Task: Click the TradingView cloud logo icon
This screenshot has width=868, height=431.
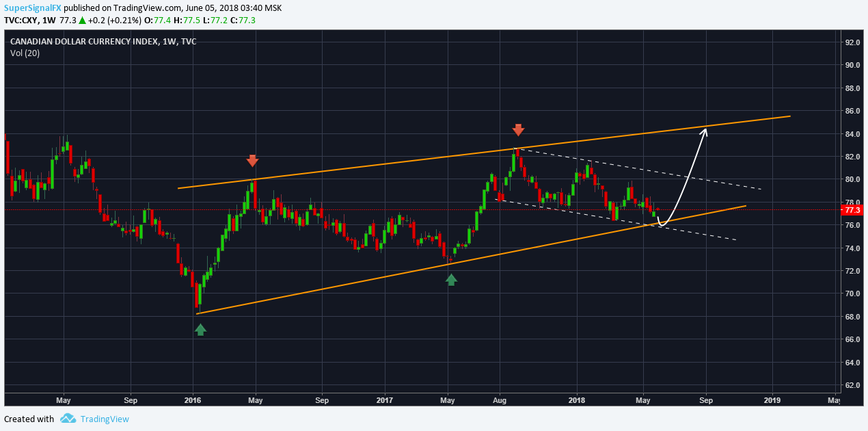Action: (67, 418)
